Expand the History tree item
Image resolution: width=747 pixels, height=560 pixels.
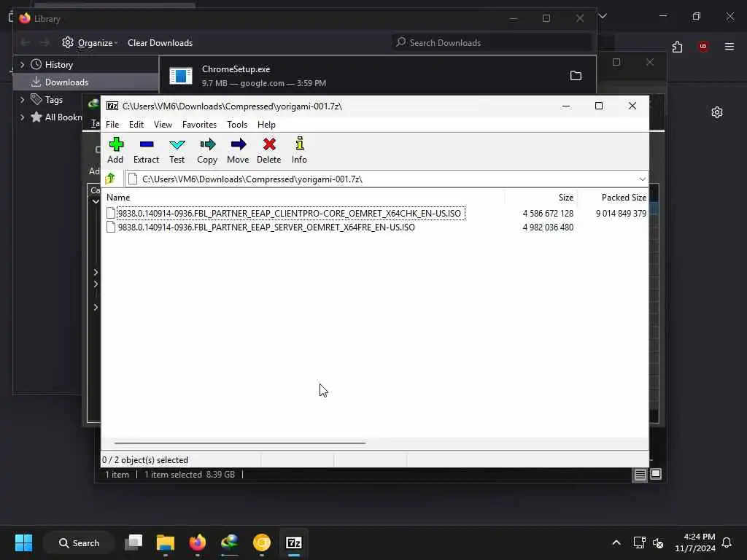coord(22,64)
